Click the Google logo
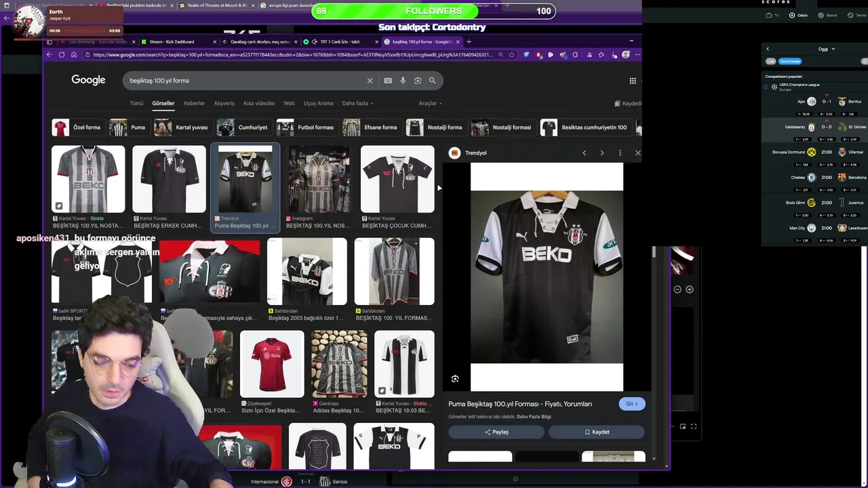 tap(88, 80)
